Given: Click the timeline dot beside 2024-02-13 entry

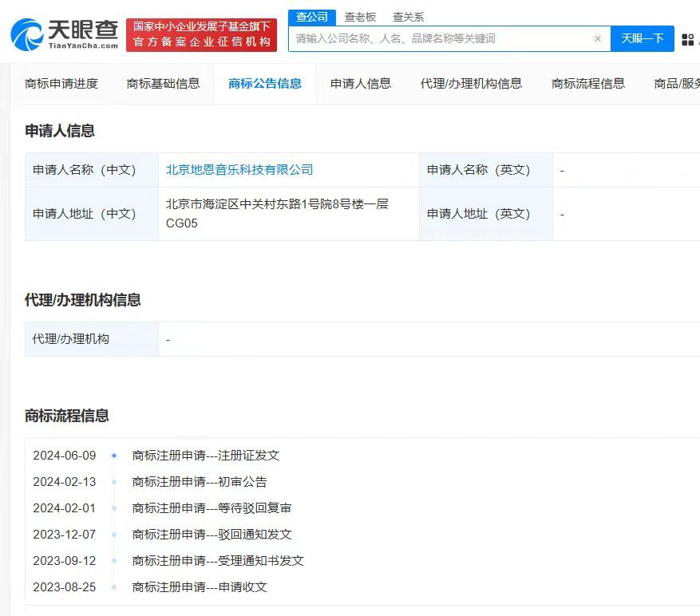Looking at the screenshot, I should pyautogui.click(x=113, y=481).
